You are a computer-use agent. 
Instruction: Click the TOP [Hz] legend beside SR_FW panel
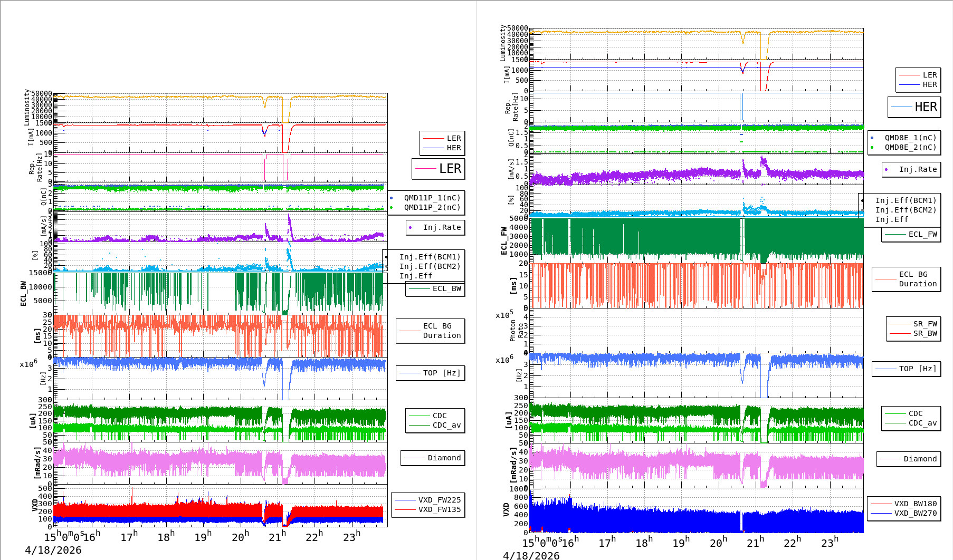point(906,369)
